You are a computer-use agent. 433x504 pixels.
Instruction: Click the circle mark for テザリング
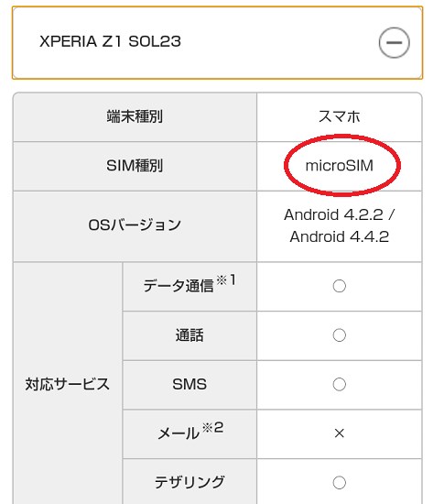[x=340, y=482]
